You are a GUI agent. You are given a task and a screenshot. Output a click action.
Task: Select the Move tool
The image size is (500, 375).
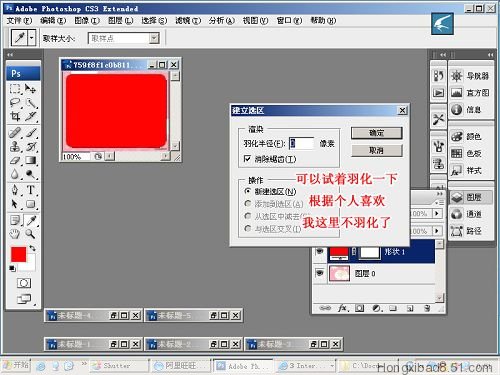pos(31,89)
